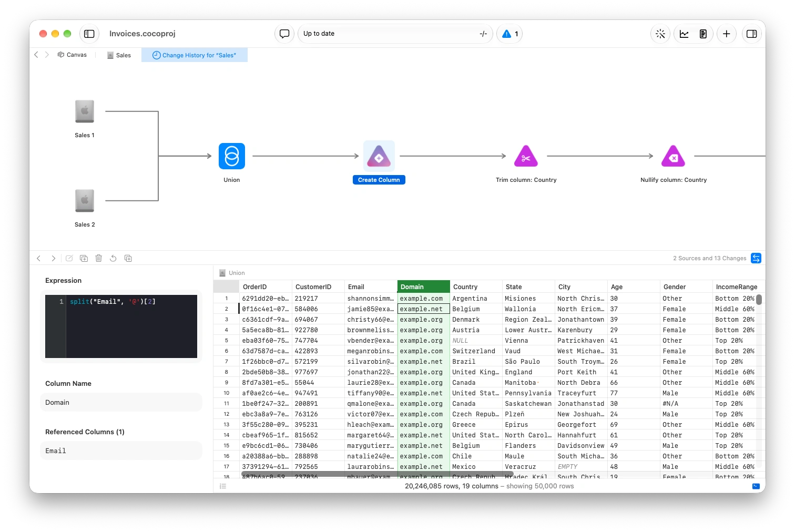Click the duplicate-plus icon after revert arrow
The width and height of the screenshot is (795, 532).
point(128,258)
